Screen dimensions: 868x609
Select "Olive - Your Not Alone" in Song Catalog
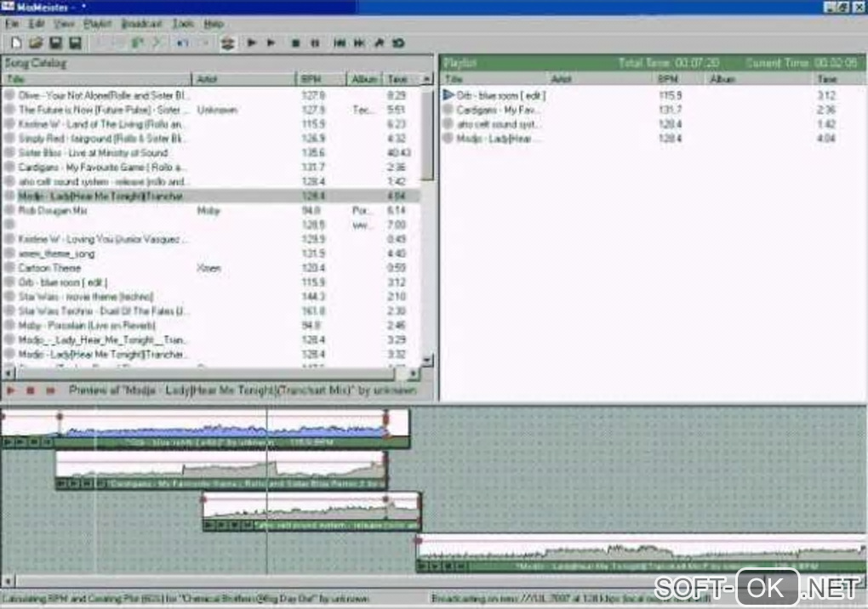pos(210,95)
